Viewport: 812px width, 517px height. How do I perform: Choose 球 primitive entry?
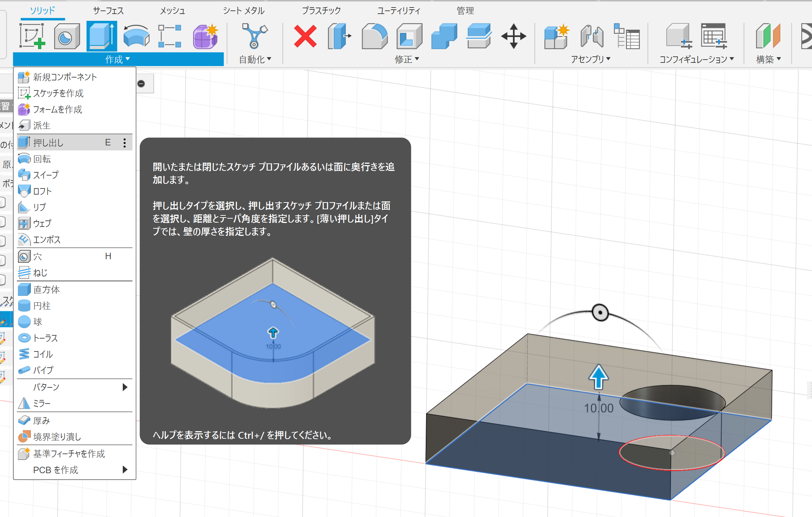click(75, 322)
